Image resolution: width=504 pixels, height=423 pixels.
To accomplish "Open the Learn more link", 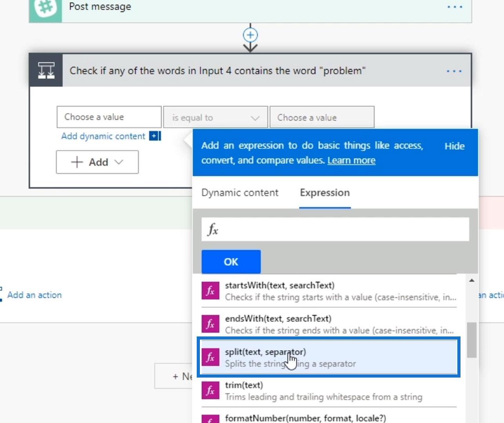I will [x=352, y=161].
